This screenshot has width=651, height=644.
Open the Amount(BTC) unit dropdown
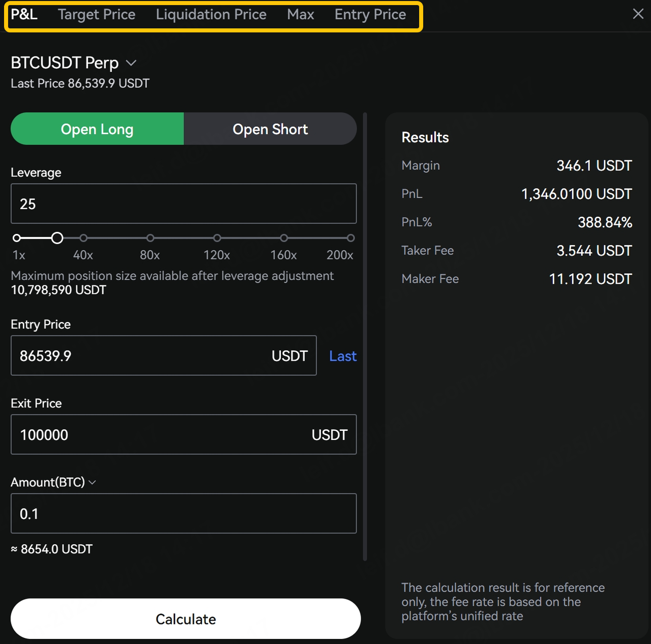click(92, 482)
